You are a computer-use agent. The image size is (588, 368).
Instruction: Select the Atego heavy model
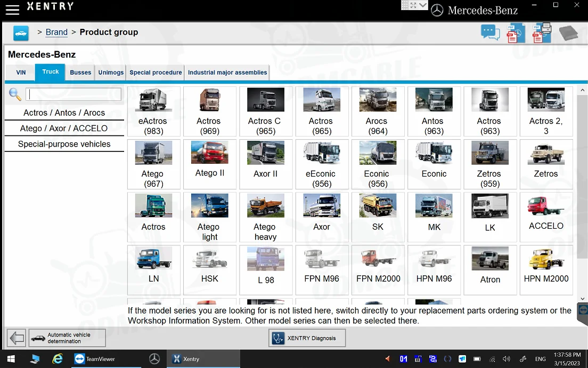pos(265,217)
